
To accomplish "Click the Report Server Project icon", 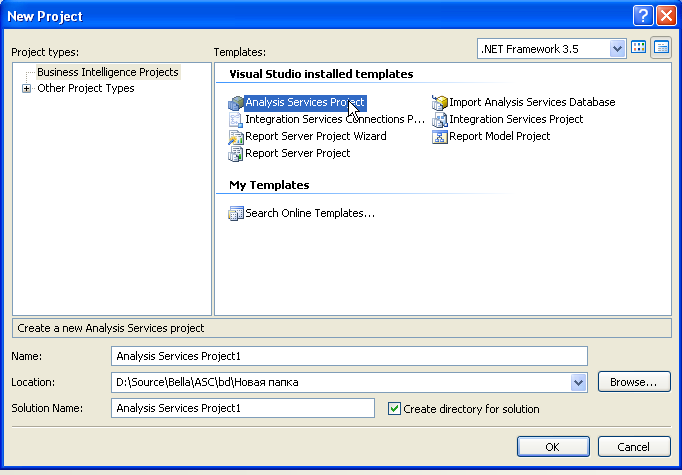I will pyautogui.click(x=236, y=154).
